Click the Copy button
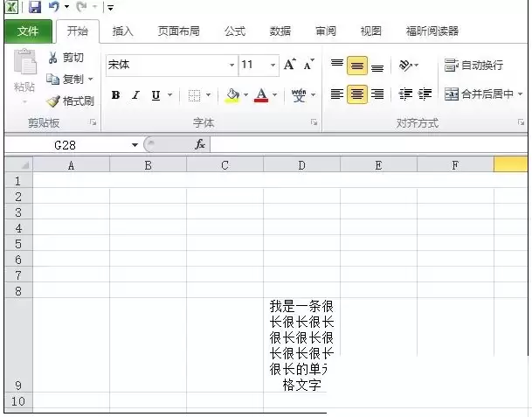 66,80
